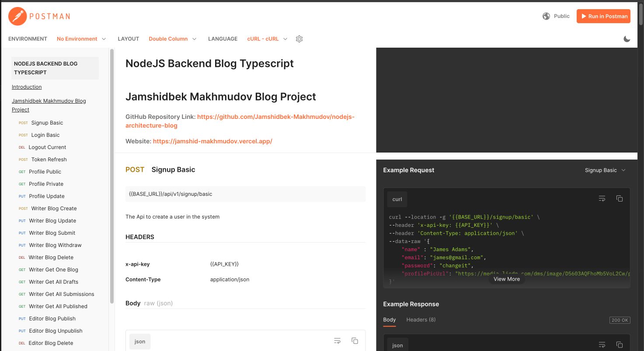Image resolution: width=644 pixels, height=351 pixels.
Task: Toggle line wrapping in the example response
Action: click(x=602, y=344)
